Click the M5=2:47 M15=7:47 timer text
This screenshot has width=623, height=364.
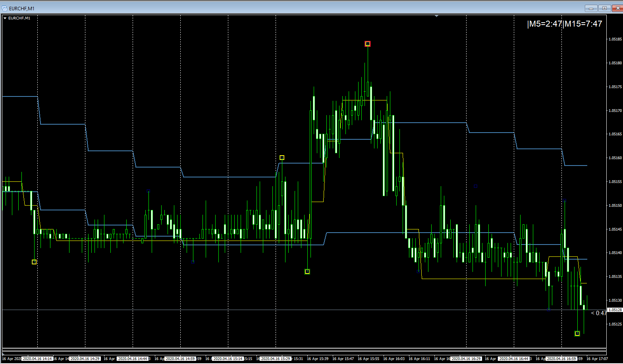pos(564,24)
